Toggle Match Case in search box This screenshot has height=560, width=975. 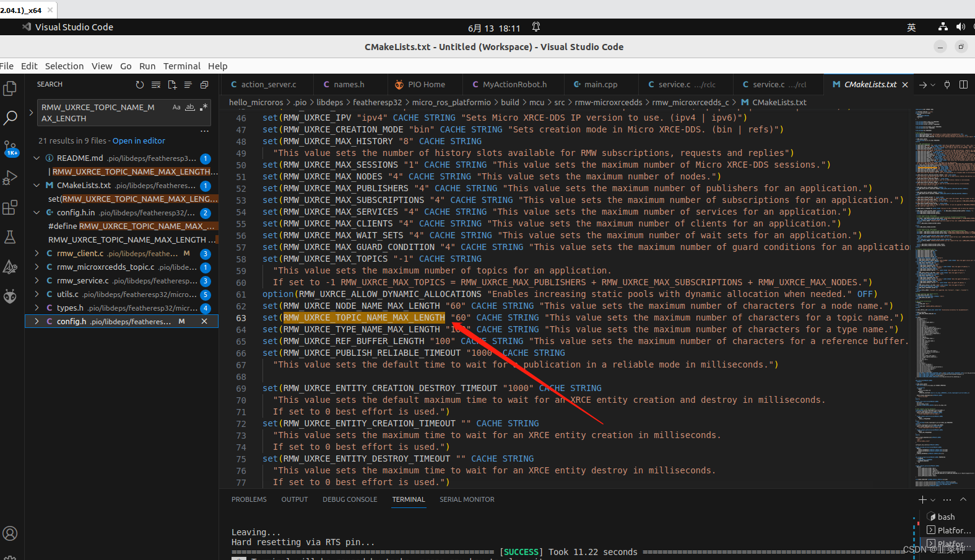176,108
